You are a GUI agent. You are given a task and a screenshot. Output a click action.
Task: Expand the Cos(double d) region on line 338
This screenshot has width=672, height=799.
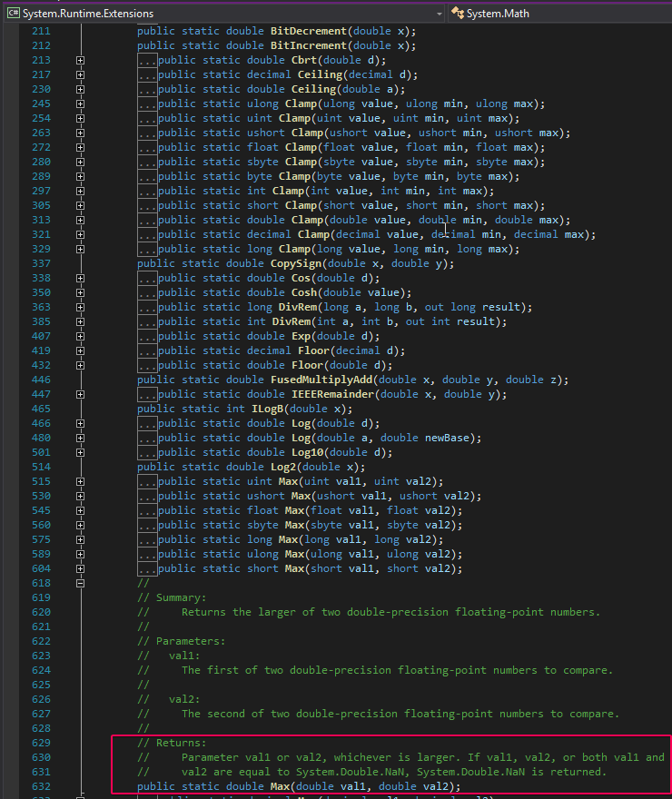[x=80, y=278]
